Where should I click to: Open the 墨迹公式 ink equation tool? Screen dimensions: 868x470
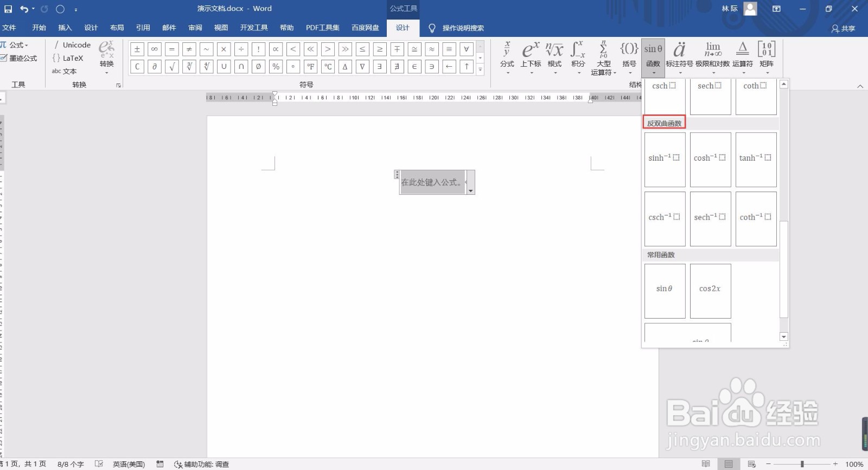point(19,58)
